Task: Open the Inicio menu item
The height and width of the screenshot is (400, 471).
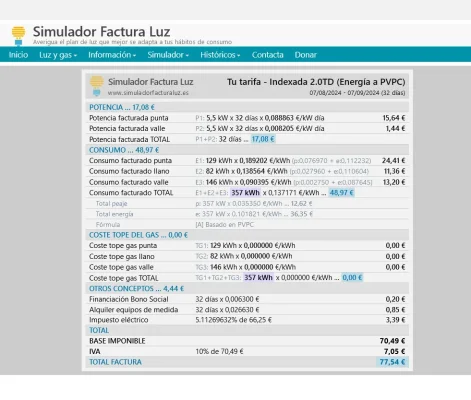Action: coord(18,55)
